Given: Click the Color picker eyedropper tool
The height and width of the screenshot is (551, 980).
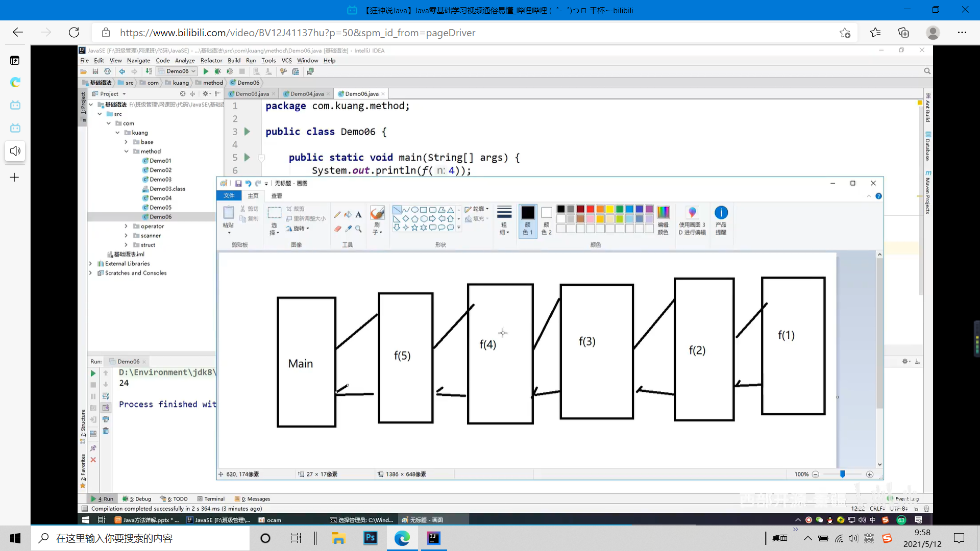Looking at the screenshot, I should coord(348,229).
